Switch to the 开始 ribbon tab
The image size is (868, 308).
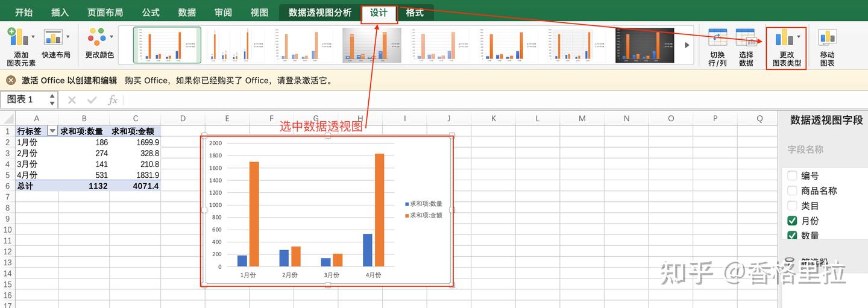24,12
